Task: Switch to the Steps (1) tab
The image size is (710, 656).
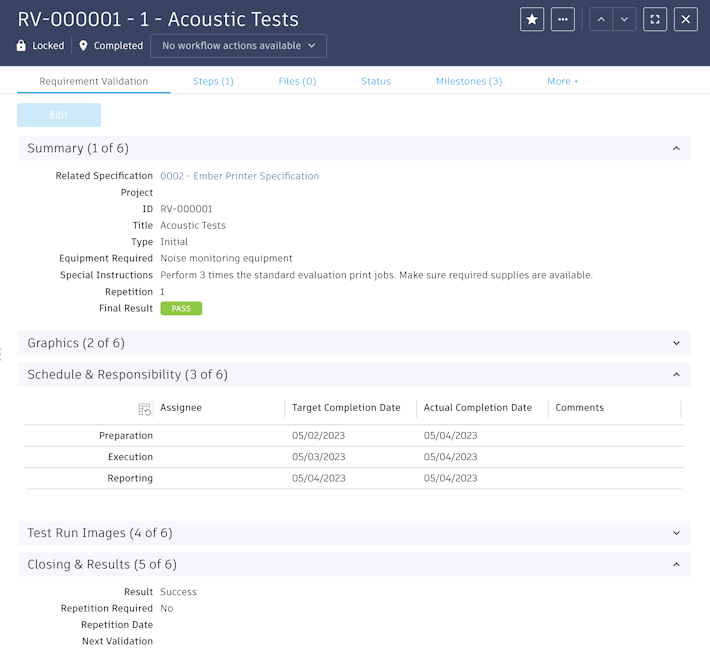Action: pos(213,81)
